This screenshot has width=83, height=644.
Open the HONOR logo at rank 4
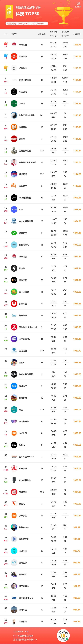tap(14, 80)
